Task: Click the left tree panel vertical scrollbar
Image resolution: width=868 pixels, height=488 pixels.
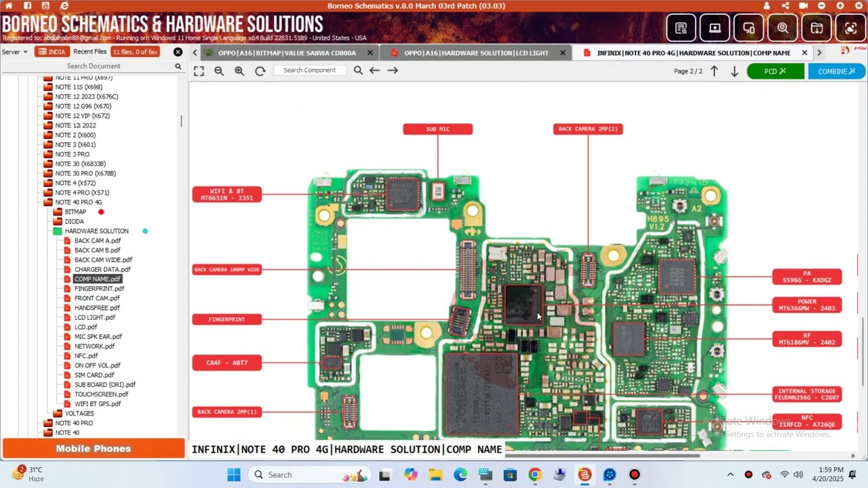Action: (x=181, y=121)
